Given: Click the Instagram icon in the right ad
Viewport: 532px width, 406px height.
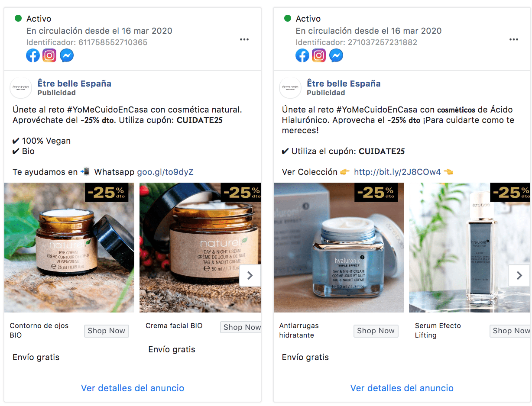Looking at the screenshot, I should (x=319, y=55).
